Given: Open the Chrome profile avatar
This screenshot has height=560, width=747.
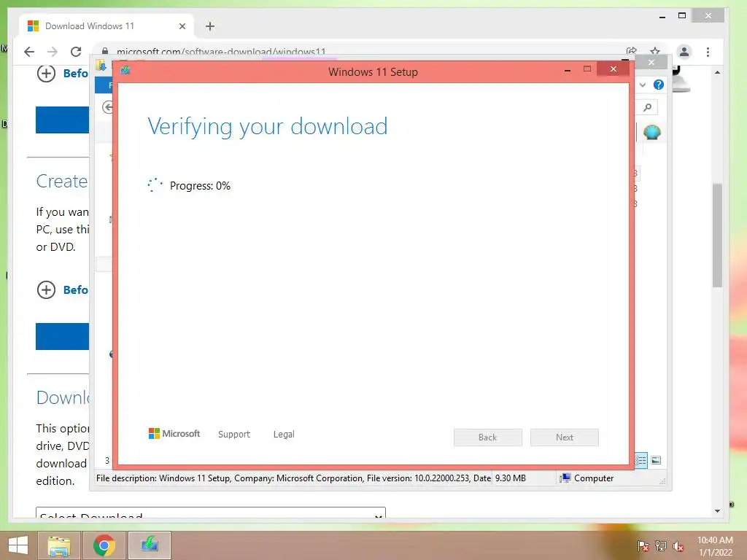Looking at the screenshot, I should point(684,52).
